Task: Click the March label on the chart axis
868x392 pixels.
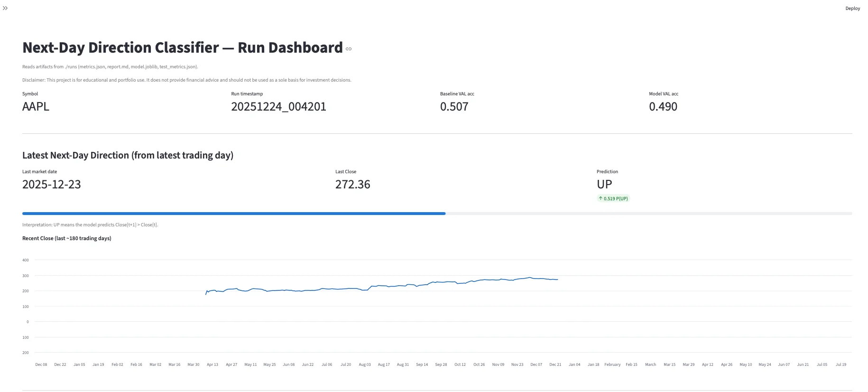Action: 650,364
